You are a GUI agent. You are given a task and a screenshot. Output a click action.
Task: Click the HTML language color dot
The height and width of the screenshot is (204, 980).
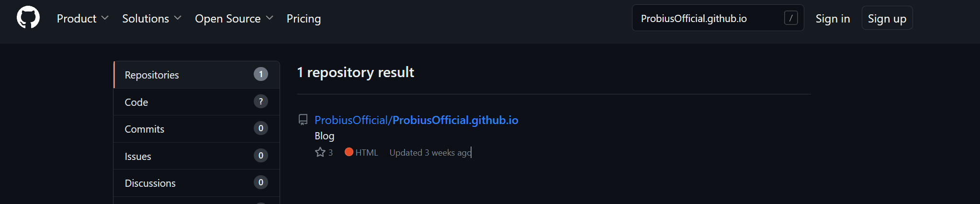click(x=349, y=152)
